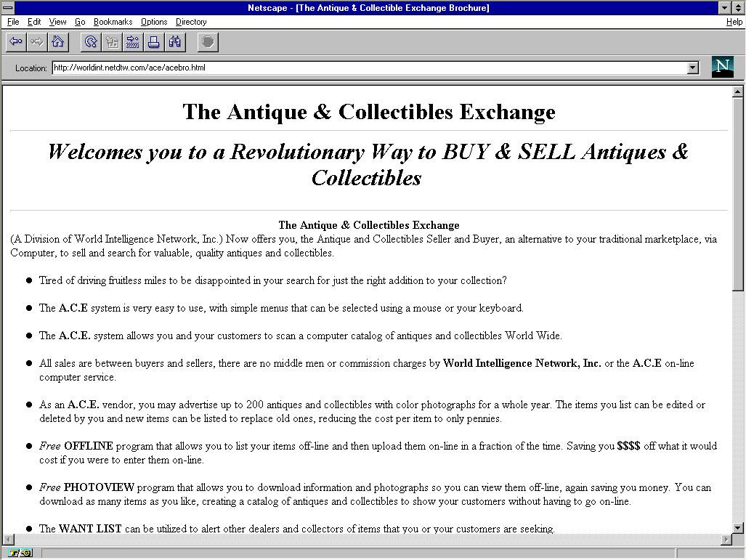746x560 pixels.
Task: Stop loading with the Stop button
Action: (208, 42)
